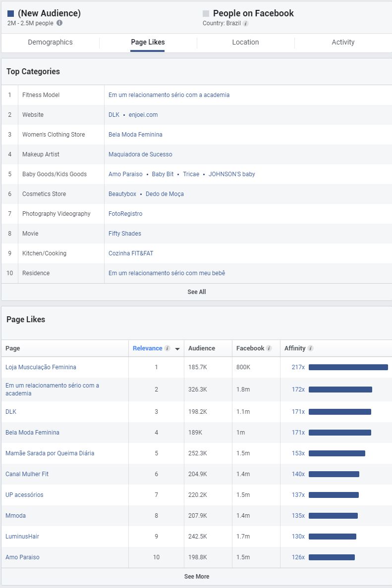Open the enjoei.com website link
The height and width of the screenshot is (588, 392).
pyautogui.click(x=143, y=115)
